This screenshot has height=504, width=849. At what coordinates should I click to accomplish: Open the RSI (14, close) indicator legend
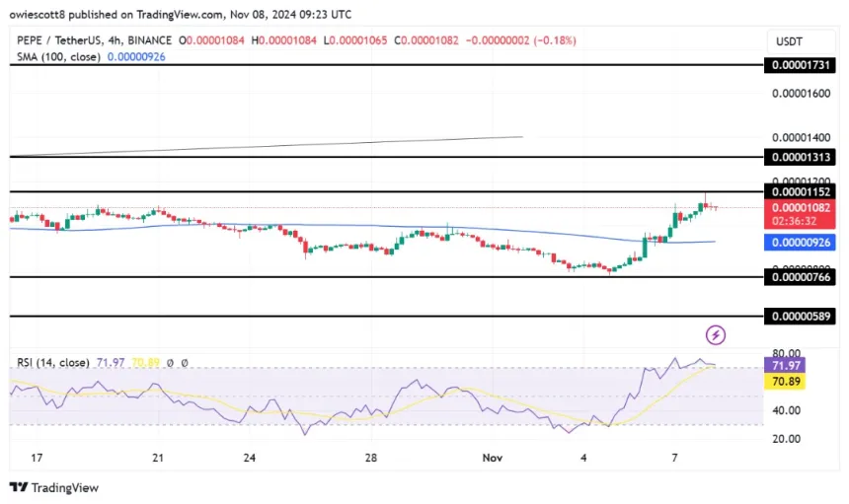tap(53, 362)
